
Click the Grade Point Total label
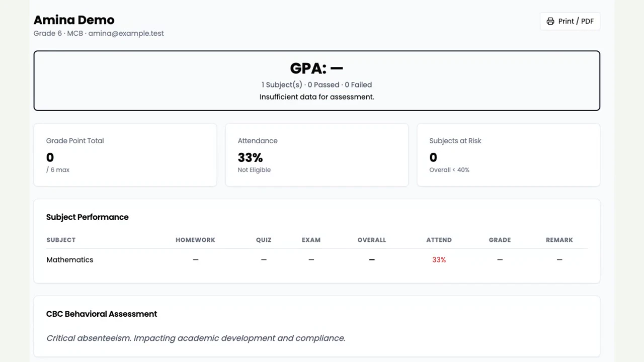tap(75, 141)
